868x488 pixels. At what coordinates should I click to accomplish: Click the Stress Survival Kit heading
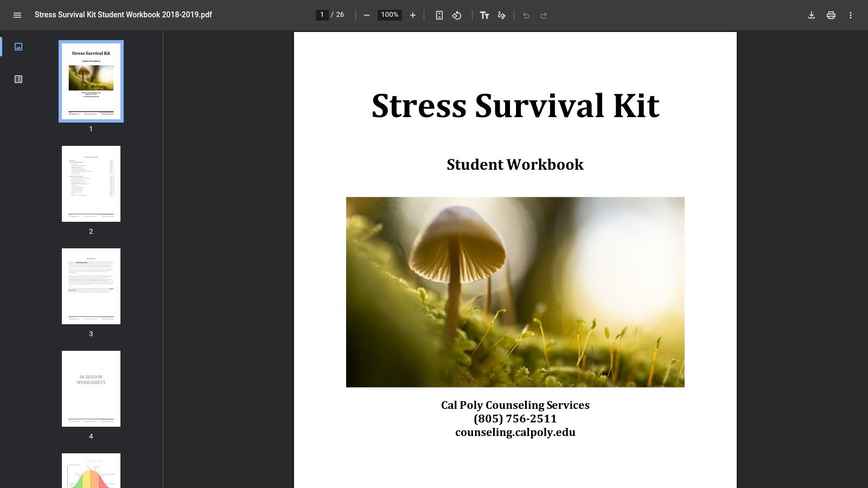515,105
